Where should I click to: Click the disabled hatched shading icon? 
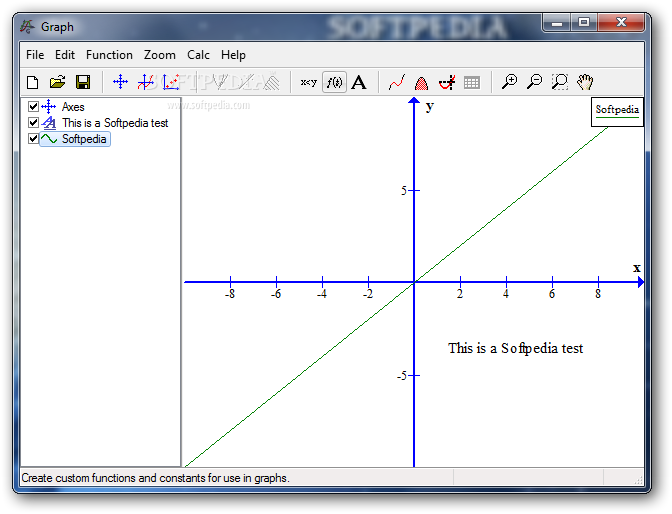271,82
